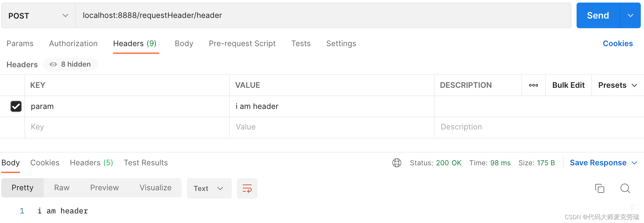This screenshot has width=644, height=223.
Task: Select the Headers (9) request tab
Action: [x=135, y=44]
